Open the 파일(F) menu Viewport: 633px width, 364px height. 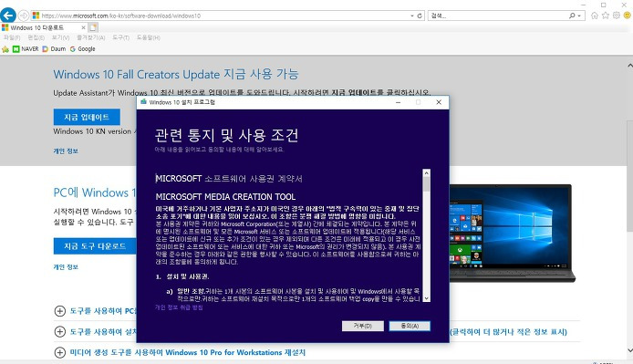tap(12, 37)
